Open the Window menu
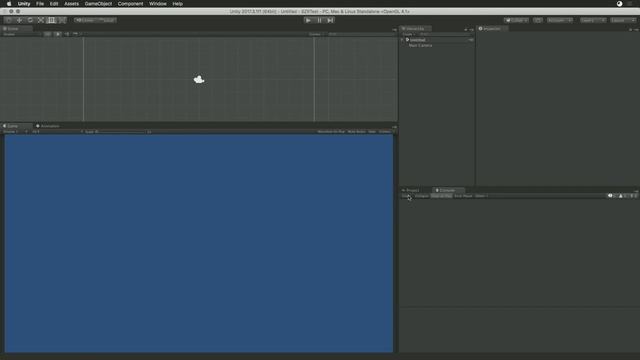Image resolution: width=640 pixels, height=360 pixels. coord(158,4)
